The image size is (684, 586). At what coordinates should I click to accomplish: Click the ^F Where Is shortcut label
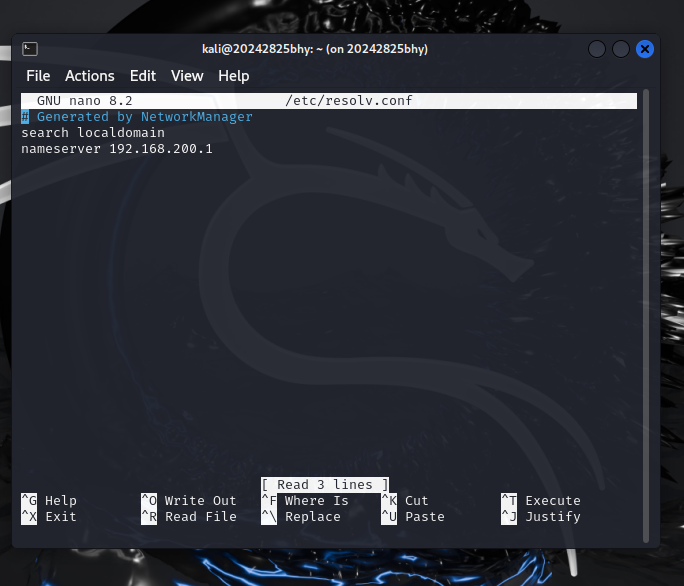pyautogui.click(x=305, y=500)
